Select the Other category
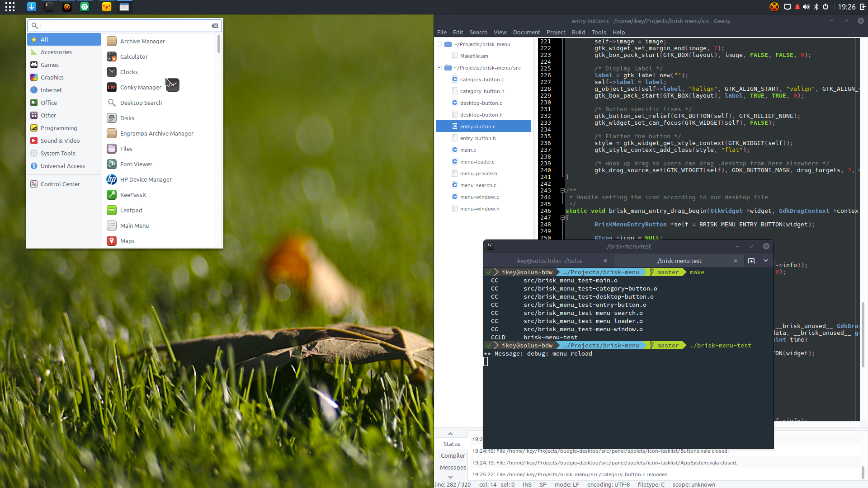The image size is (868, 488). [x=64, y=115]
